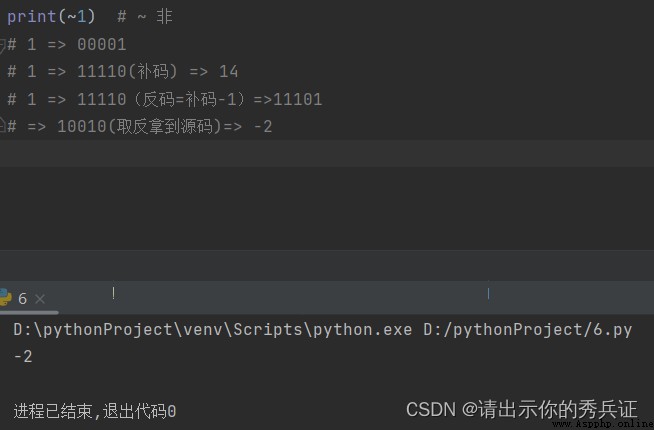
Task: Click the highlighted empty caret line in editor
Action: tap(327, 153)
